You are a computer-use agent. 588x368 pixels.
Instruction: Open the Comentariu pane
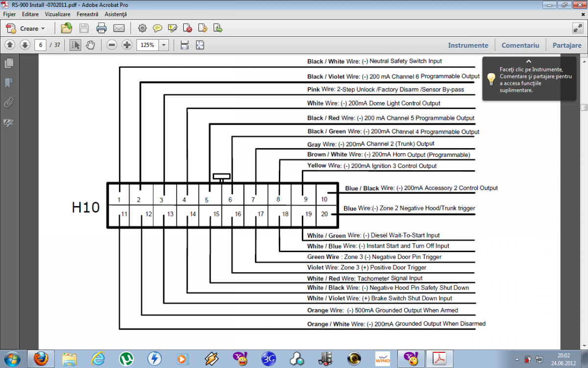[x=520, y=45]
